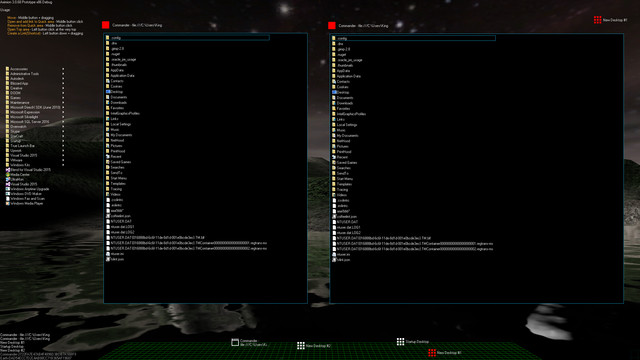Select the highlighted .config row in left Commander pane

pyautogui.click(x=187, y=38)
